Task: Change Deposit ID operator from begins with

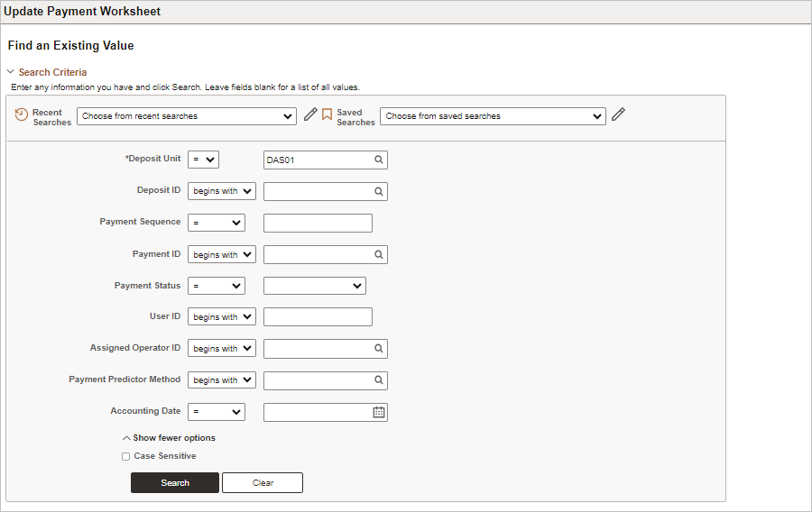Action: pyautogui.click(x=222, y=191)
